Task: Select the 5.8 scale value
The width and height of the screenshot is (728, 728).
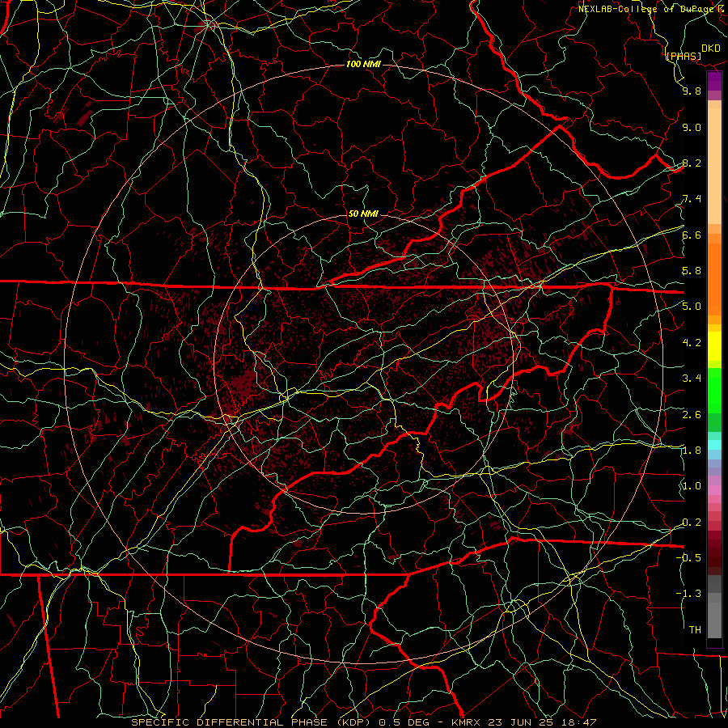Action: click(x=692, y=271)
